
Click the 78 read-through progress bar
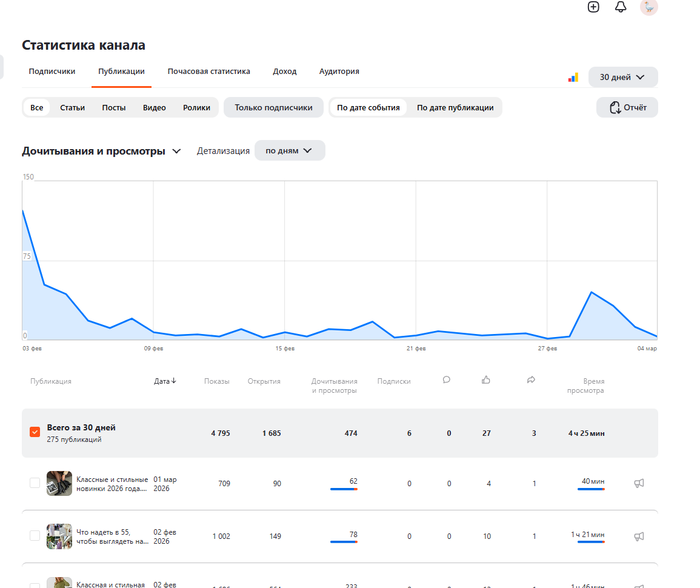click(344, 542)
